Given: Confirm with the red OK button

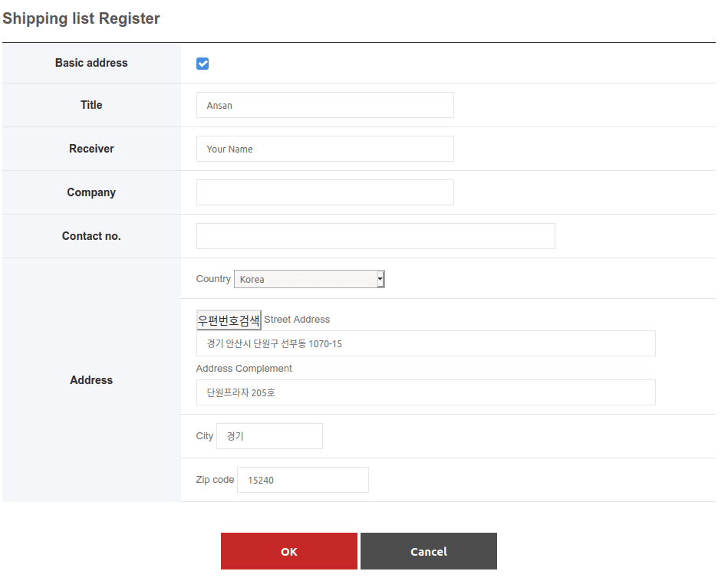Looking at the screenshot, I should [289, 551].
